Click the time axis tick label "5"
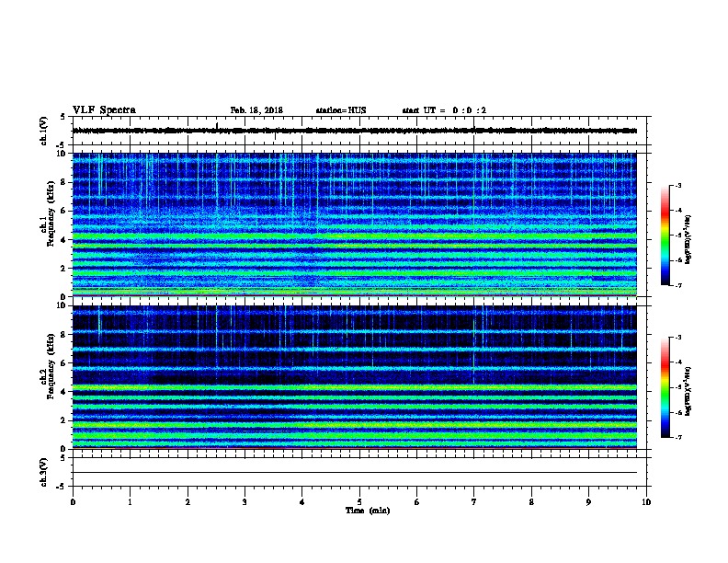728x563 pixels. (359, 502)
